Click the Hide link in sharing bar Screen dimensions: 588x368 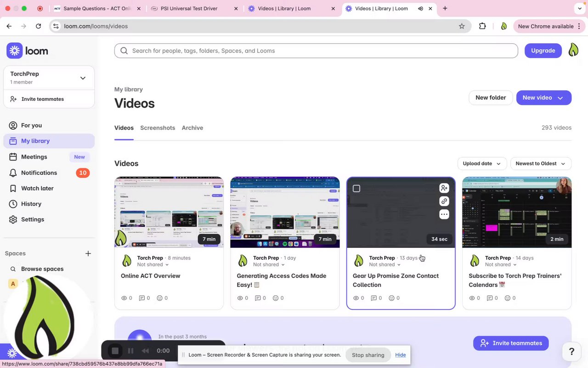pos(401,355)
